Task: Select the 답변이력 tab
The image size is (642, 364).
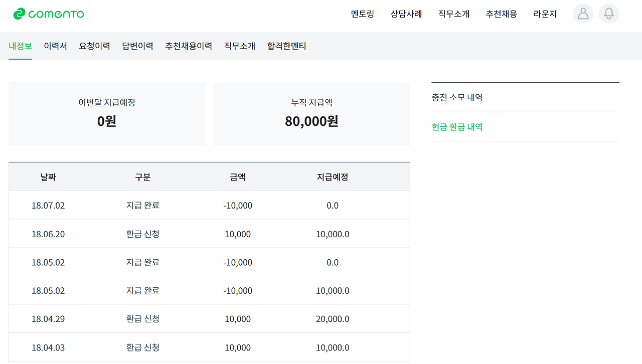Action: (x=137, y=46)
